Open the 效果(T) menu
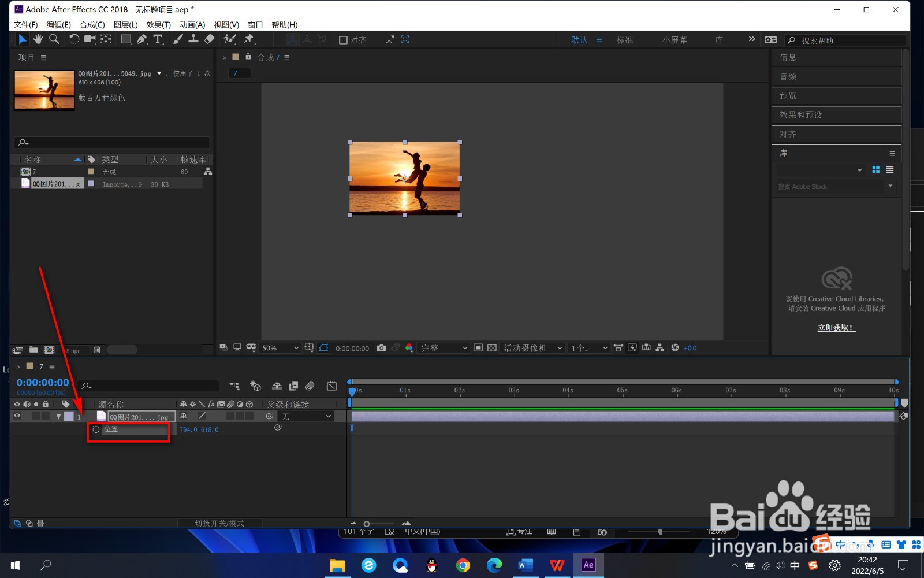The height and width of the screenshot is (578, 924). pyautogui.click(x=158, y=24)
